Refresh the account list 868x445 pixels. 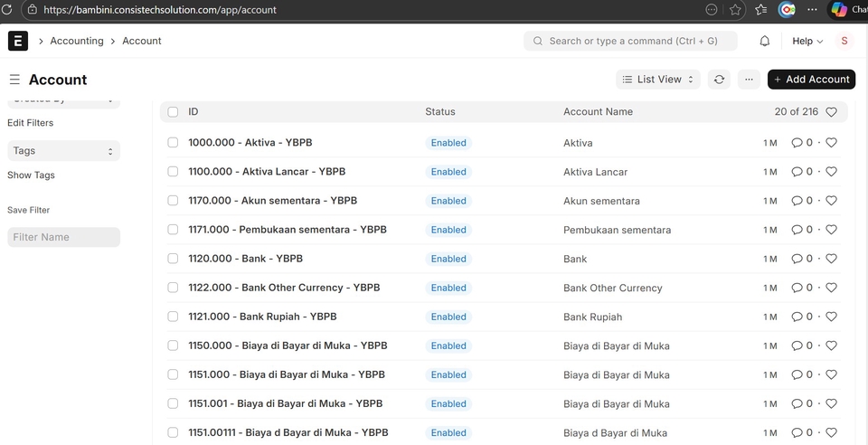719,80
